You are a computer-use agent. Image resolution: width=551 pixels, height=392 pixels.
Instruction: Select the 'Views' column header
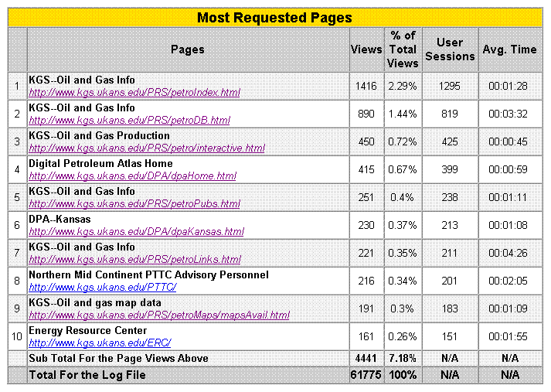(366, 49)
